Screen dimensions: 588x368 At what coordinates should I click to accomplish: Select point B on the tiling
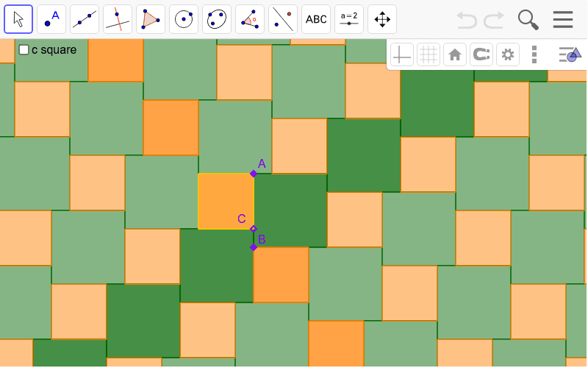click(254, 247)
